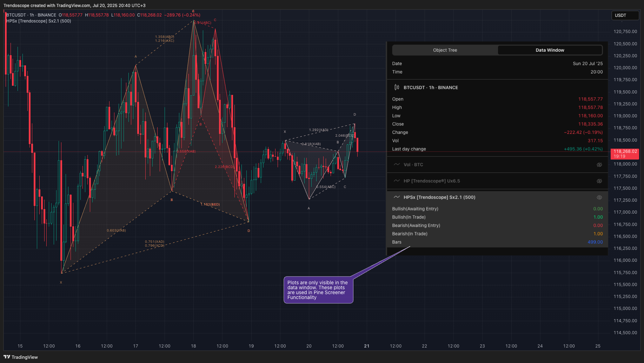Click the High value 118,557.78 in Data Window
This screenshot has width=644, height=363.
pyautogui.click(x=590, y=108)
